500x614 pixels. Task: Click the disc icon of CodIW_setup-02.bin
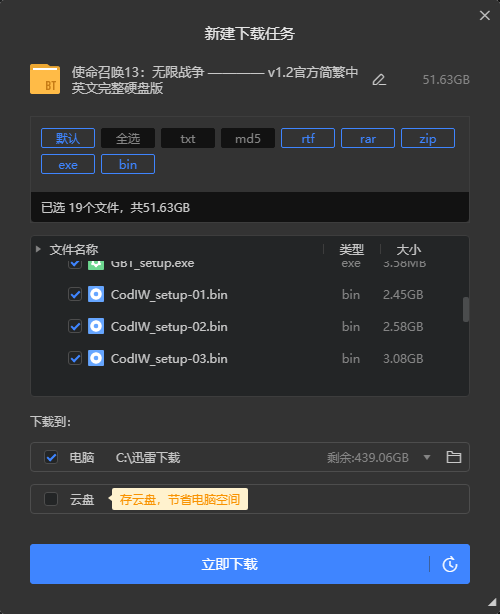96,326
